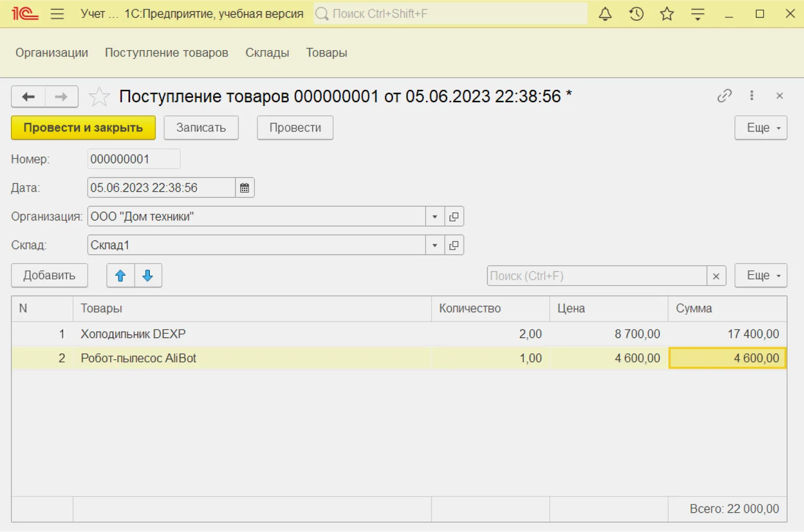The height and width of the screenshot is (532, 804).
Task: Close the document form tab
Action: [779, 96]
